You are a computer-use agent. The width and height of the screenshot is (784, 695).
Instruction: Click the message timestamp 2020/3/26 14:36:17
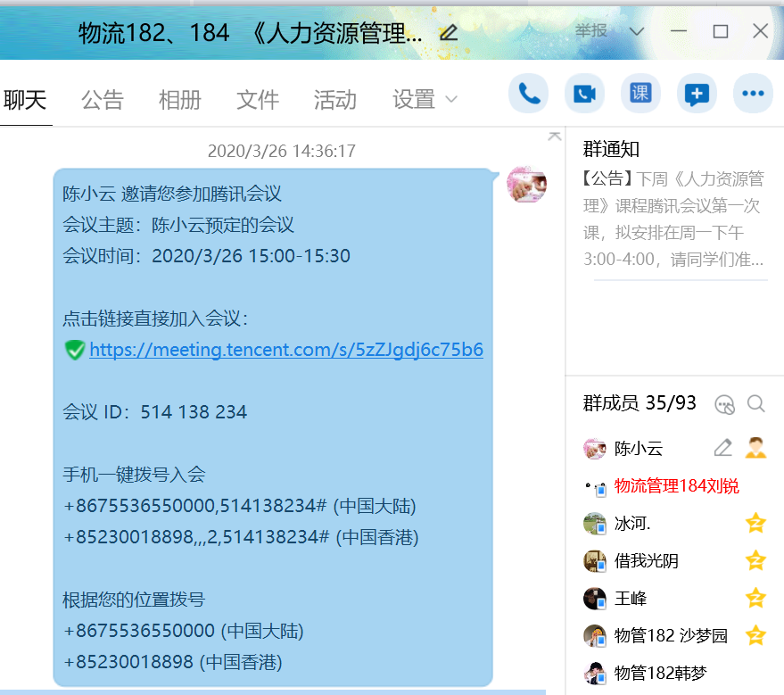coord(282,151)
